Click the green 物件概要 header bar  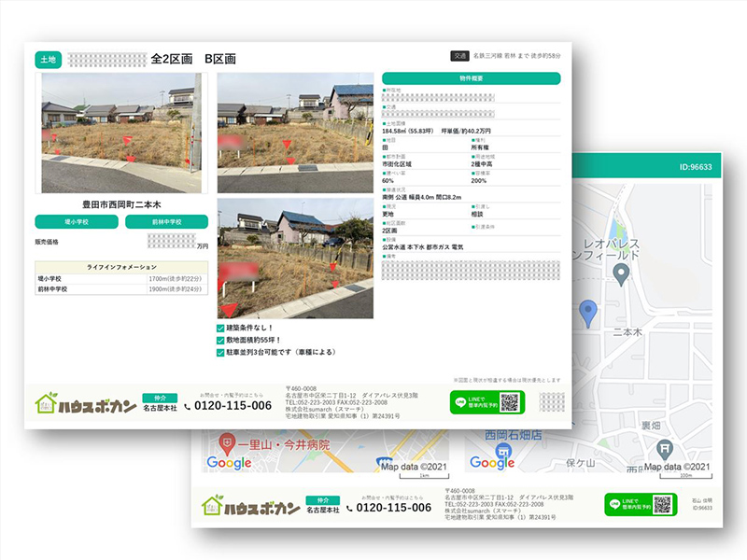pyautogui.click(x=472, y=78)
